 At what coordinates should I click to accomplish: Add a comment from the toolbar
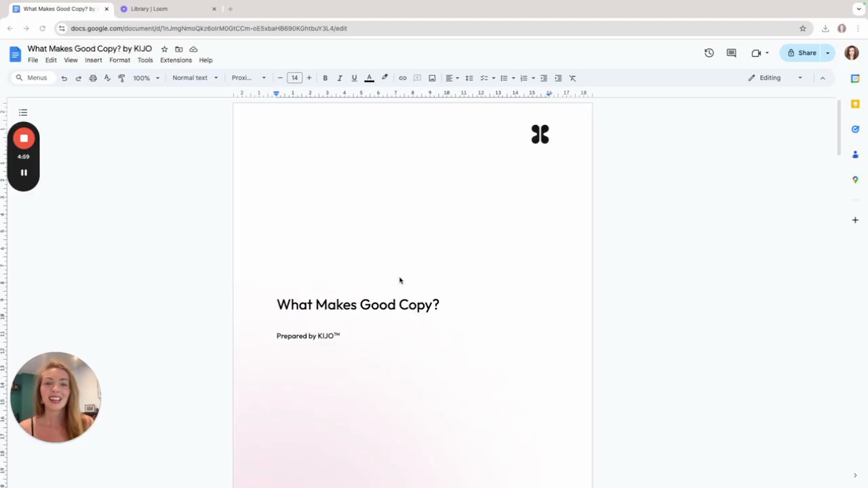coord(417,78)
